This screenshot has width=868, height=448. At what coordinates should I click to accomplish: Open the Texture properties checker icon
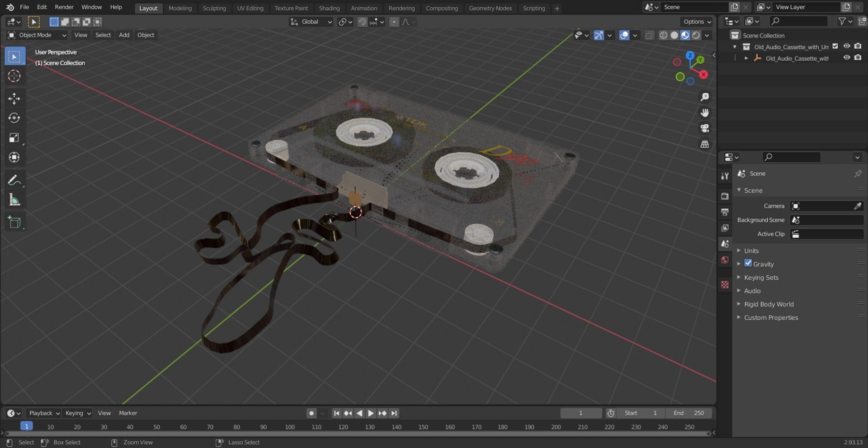pyautogui.click(x=725, y=284)
